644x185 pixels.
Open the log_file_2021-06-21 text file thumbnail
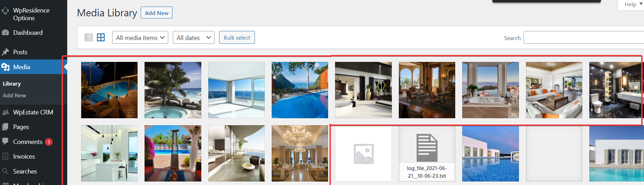[427, 153]
